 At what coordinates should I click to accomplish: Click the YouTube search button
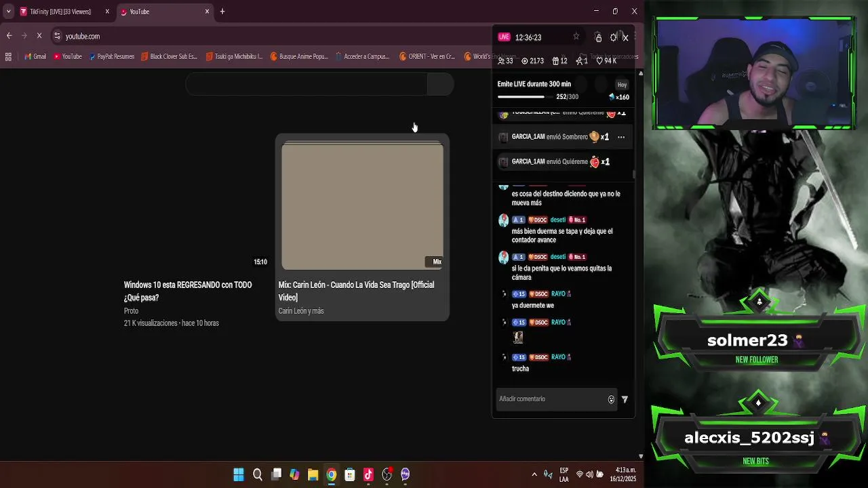tap(441, 84)
